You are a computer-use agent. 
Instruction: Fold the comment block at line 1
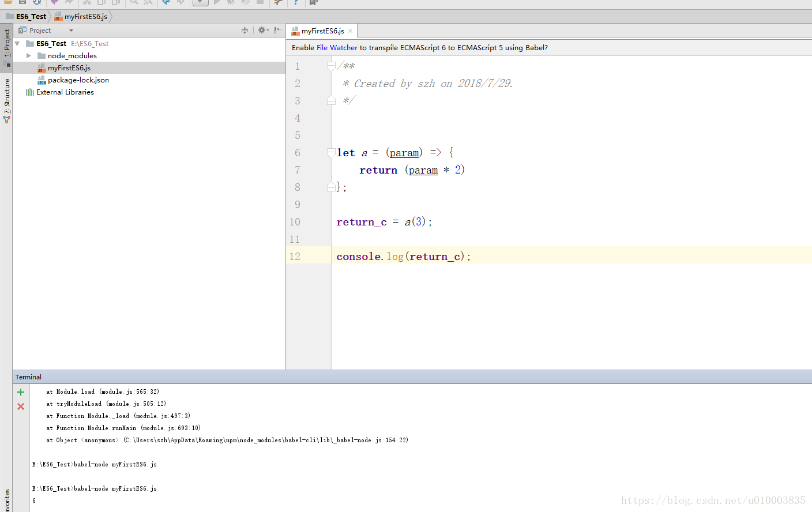pyautogui.click(x=331, y=66)
